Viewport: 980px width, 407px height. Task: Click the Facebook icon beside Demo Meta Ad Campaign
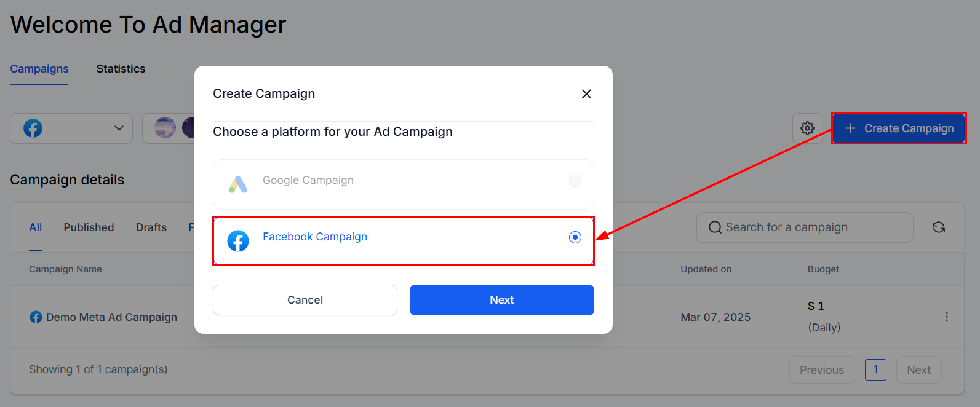coord(36,317)
